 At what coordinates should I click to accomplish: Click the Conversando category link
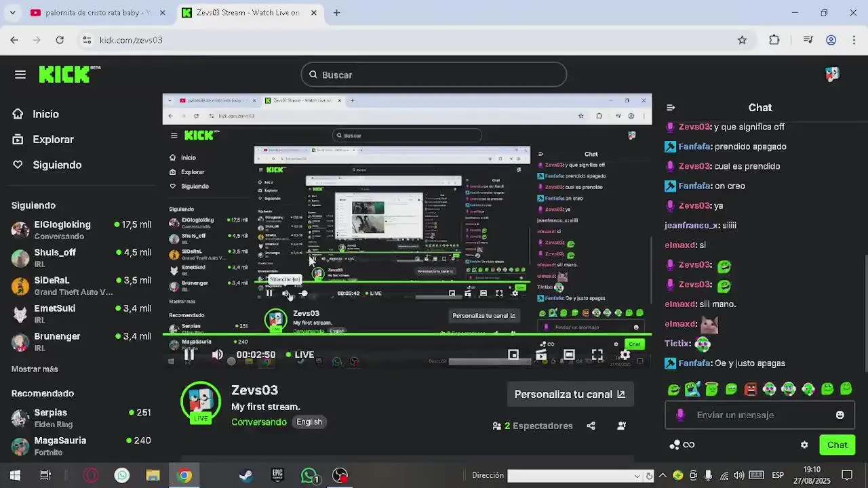tap(259, 422)
